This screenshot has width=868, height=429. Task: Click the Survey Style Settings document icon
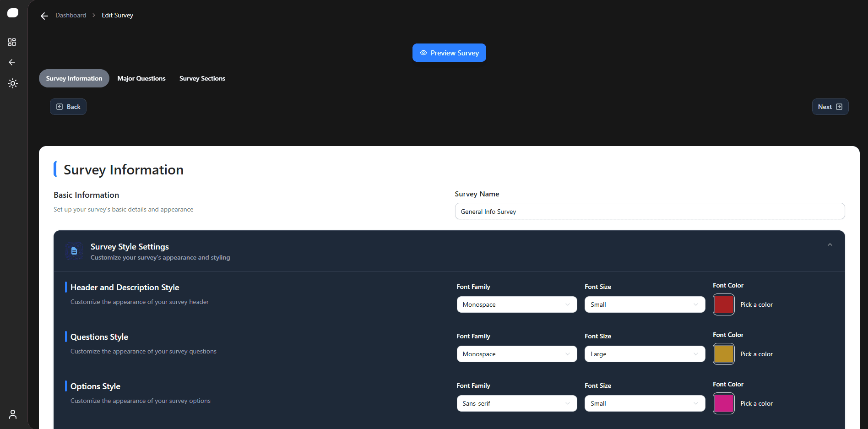point(74,251)
